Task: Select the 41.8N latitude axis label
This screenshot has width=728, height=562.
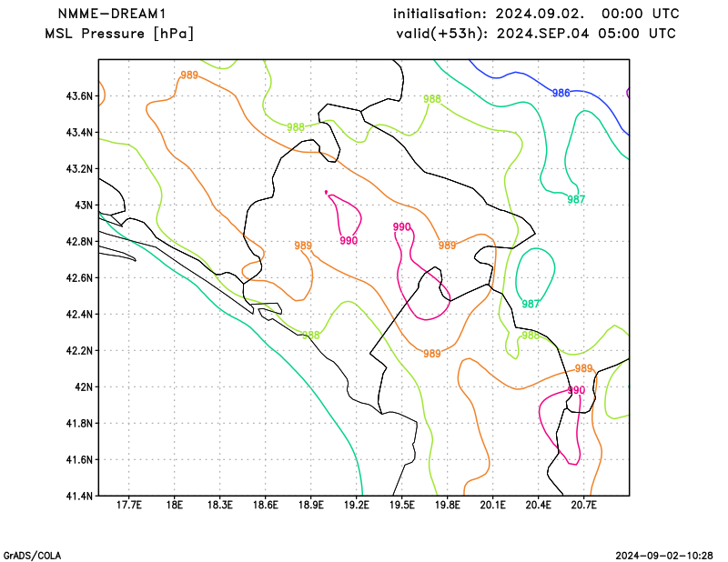Action: pyautogui.click(x=79, y=423)
